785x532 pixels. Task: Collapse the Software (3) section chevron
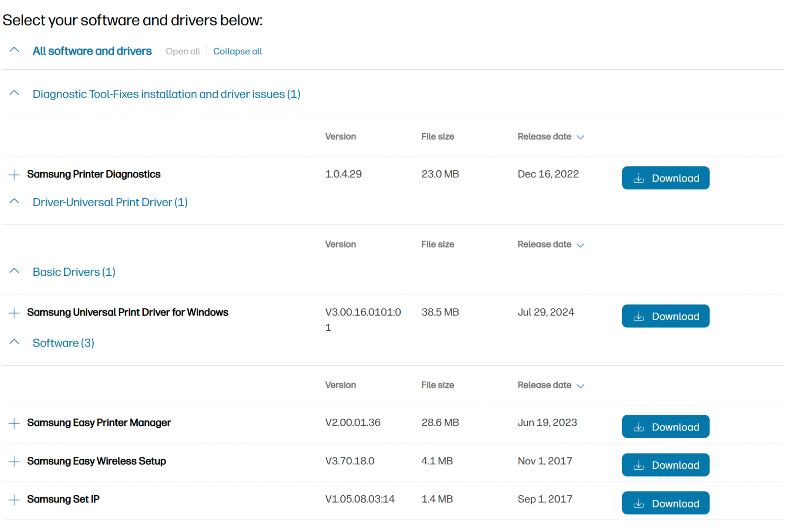tap(14, 342)
